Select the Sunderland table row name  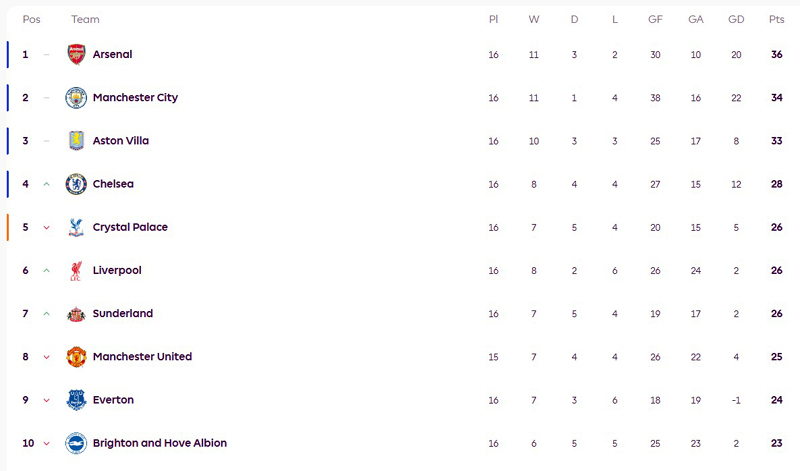click(122, 314)
